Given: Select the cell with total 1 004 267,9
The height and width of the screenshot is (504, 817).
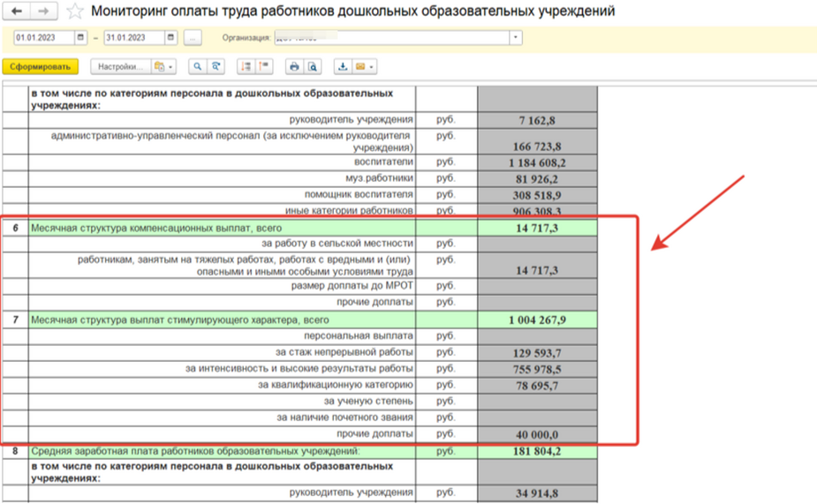Looking at the screenshot, I should (x=536, y=320).
